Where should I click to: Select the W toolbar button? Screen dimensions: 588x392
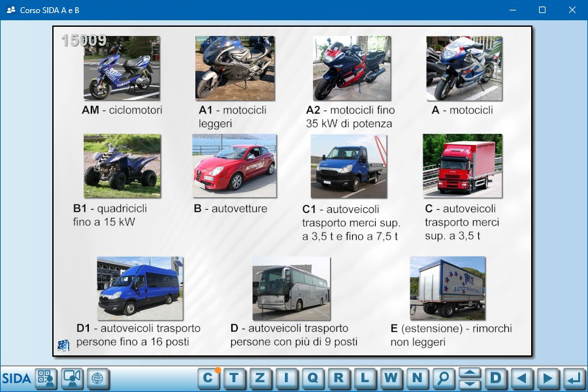[x=391, y=378]
